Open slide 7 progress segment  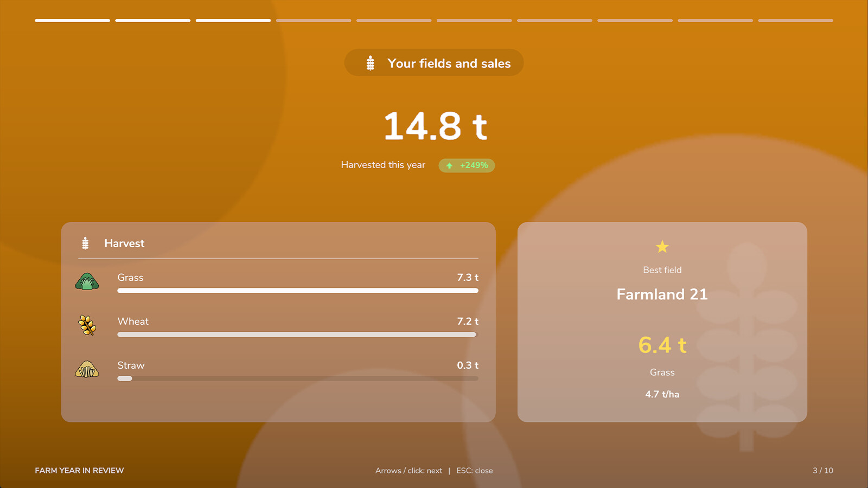pyautogui.click(x=554, y=21)
